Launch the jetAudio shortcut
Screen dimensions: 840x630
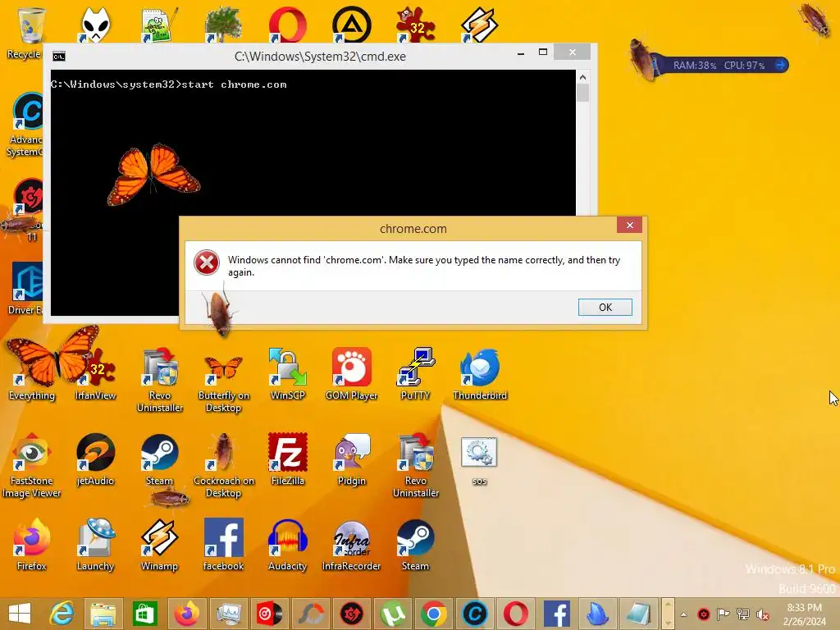pyautogui.click(x=95, y=459)
